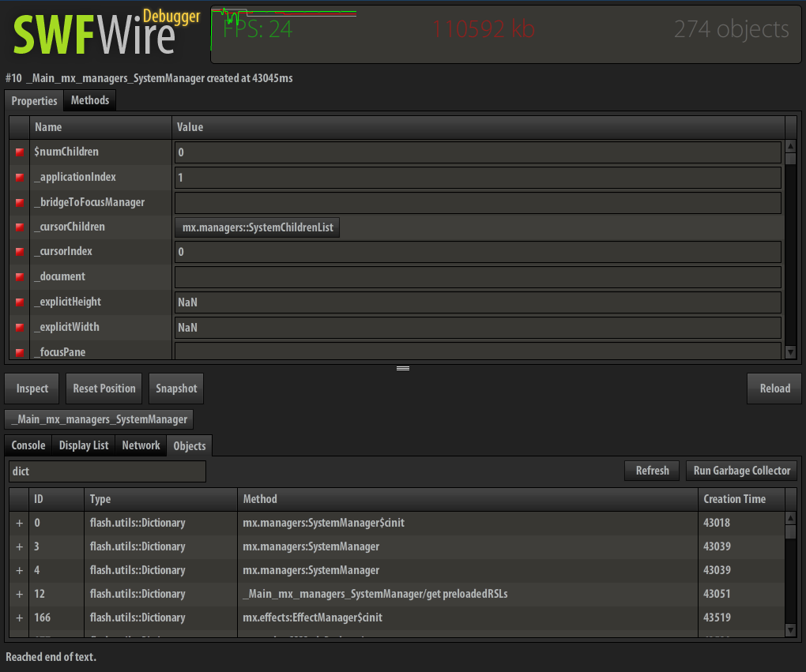Edit the _cursorIndex value field
The image size is (806, 672).
point(478,252)
